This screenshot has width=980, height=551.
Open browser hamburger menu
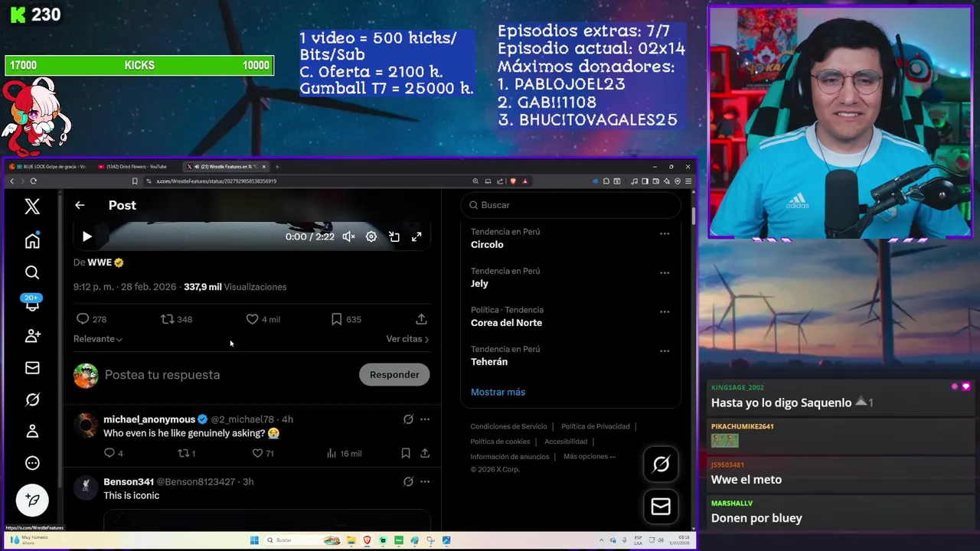pyautogui.click(x=688, y=181)
